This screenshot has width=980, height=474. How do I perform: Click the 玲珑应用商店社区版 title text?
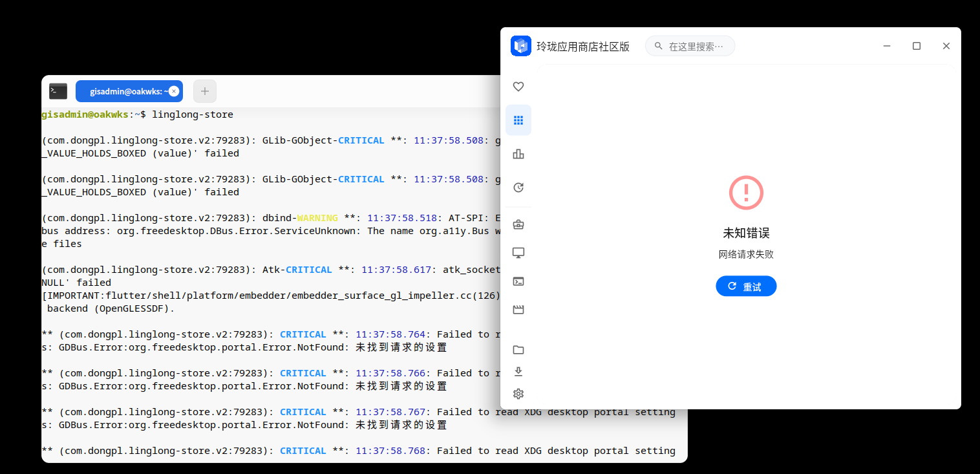(583, 47)
